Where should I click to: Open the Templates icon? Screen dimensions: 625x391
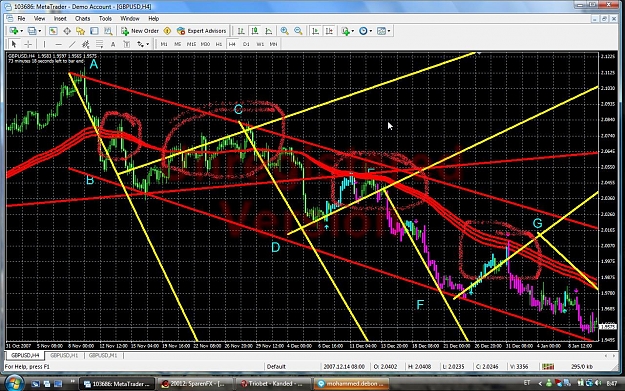click(381, 31)
